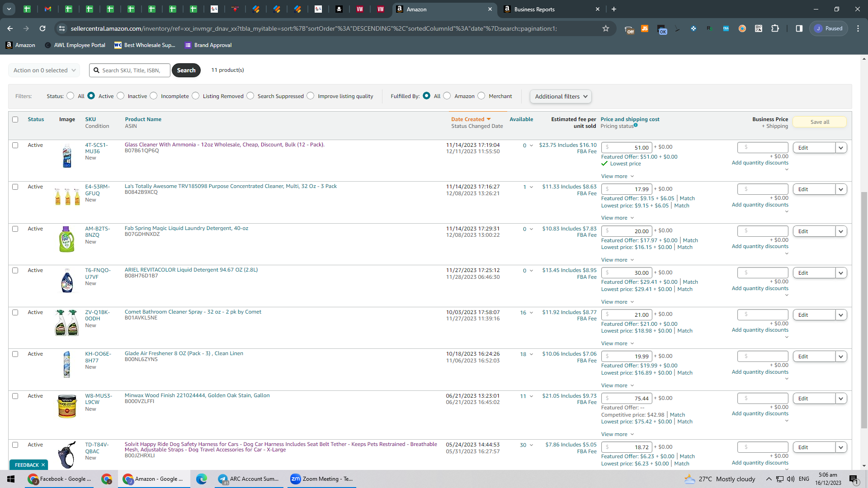Tick the select-all checkbox in table header
This screenshot has height=488, width=868.
coord(15,120)
